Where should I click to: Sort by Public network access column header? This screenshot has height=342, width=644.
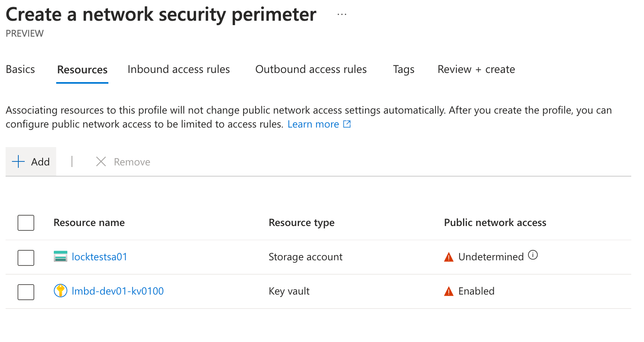click(x=495, y=222)
